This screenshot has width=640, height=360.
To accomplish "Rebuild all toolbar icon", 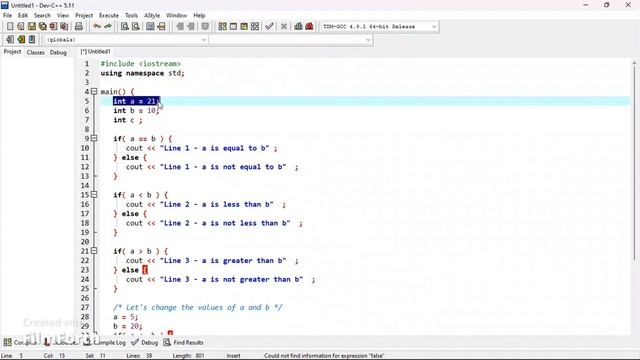I will (255, 27).
